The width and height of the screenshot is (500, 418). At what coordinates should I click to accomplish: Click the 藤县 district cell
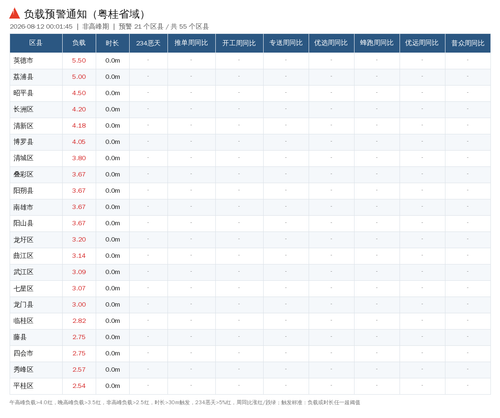pos(20,337)
